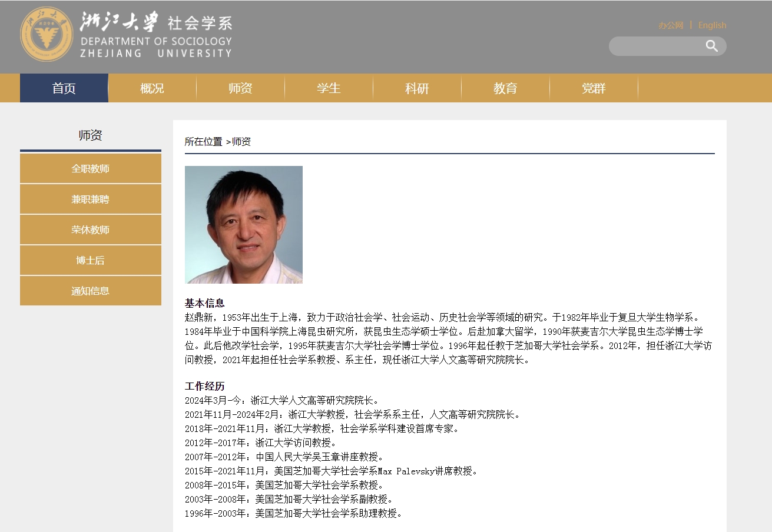Screen dimensions: 772x532
Task: Click the Max Palevsky讲席教授 line
Action: 332,471
